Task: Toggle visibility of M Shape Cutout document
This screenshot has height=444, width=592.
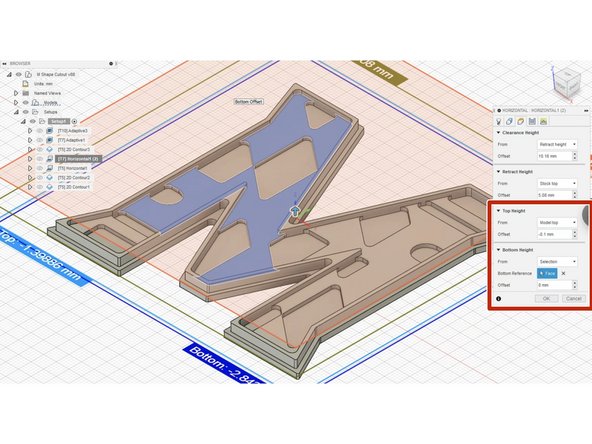Action: (x=18, y=74)
